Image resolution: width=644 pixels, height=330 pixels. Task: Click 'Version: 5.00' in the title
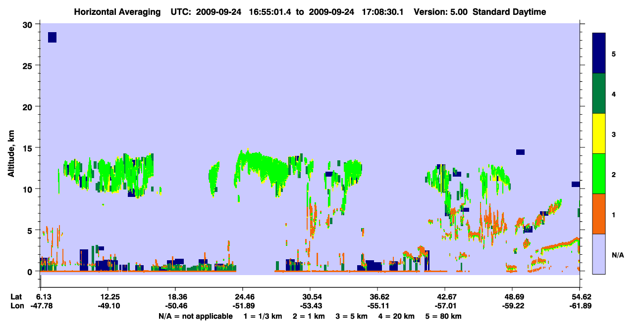click(440, 12)
